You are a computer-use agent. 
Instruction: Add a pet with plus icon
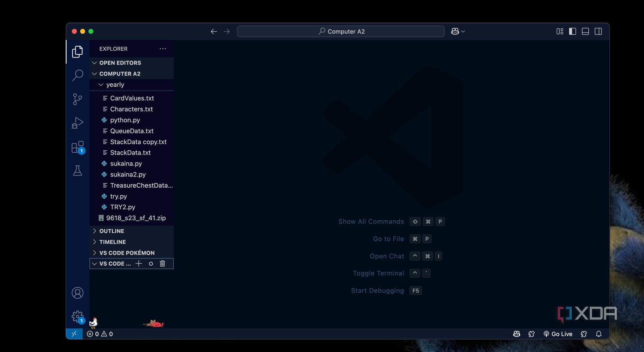(139, 264)
